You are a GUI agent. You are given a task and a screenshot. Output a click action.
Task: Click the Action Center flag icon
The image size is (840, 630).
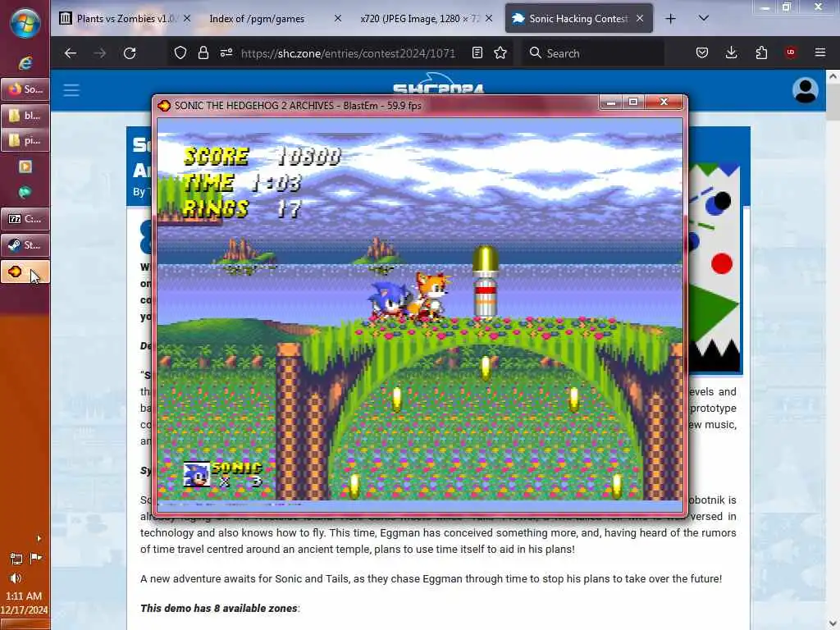coord(36,559)
